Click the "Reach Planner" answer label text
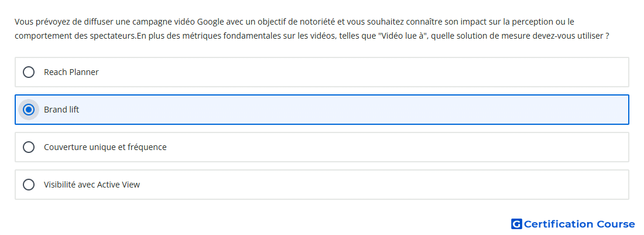The image size is (644, 235). [x=71, y=72]
